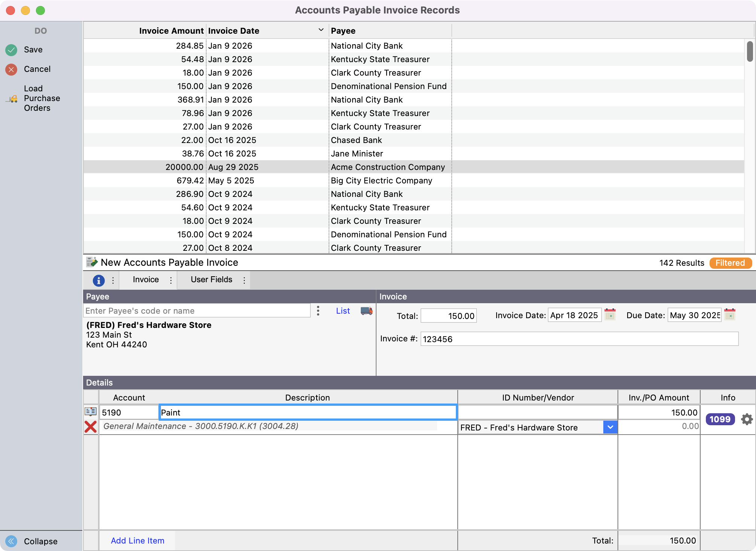The height and width of the screenshot is (551, 756).
Task: Open the Invoice Date calendar picker
Action: coord(610,314)
